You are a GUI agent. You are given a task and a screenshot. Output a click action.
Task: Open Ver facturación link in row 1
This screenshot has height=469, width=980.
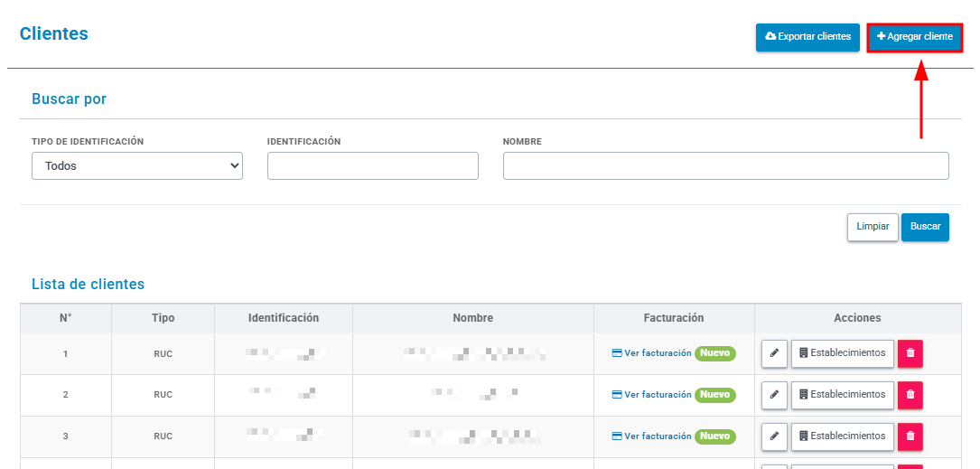click(651, 353)
